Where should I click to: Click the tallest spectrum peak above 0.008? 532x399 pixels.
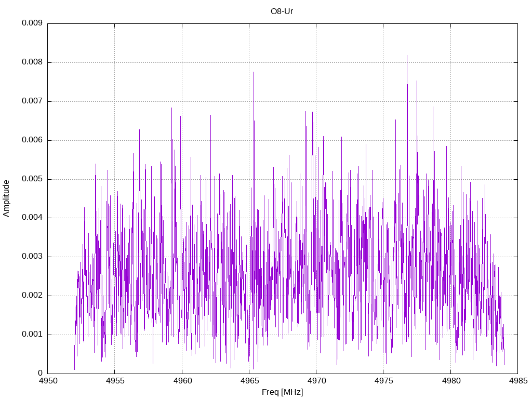[407, 56]
